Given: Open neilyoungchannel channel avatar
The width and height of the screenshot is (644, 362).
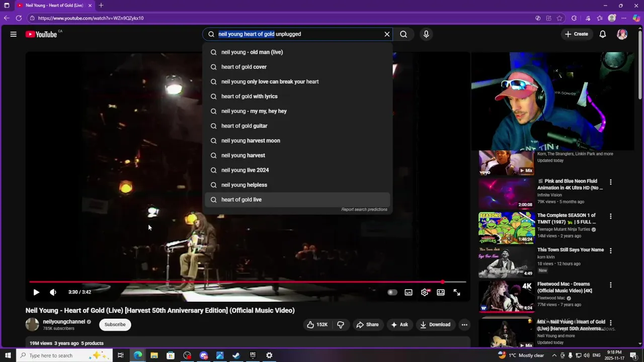Looking at the screenshot, I should [x=32, y=324].
